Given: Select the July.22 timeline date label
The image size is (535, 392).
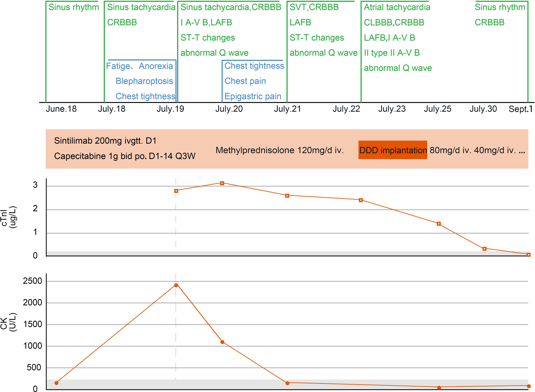Looking at the screenshot, I should pos(346,109).
